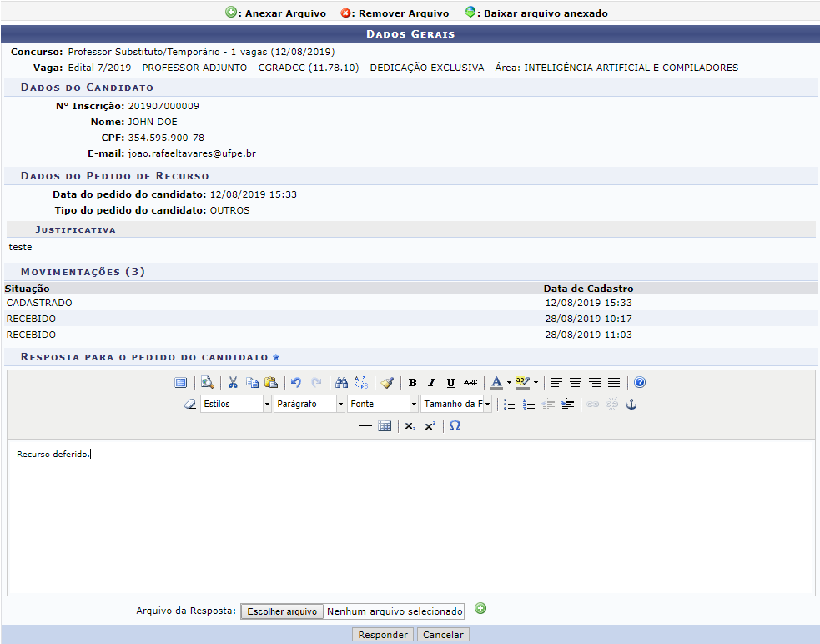Click the anchor icon in the toolbar
This screenshot has height=644, width=820.
pos(631,405)
